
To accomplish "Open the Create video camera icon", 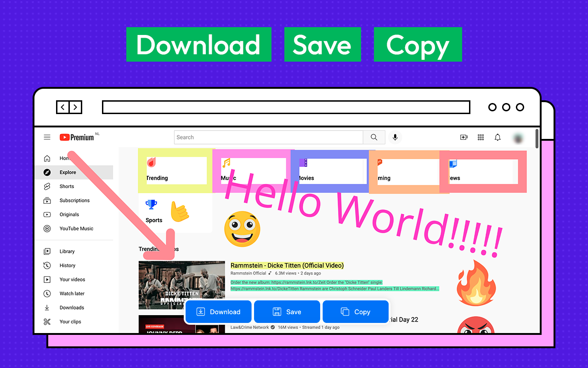I will [464, 137].
